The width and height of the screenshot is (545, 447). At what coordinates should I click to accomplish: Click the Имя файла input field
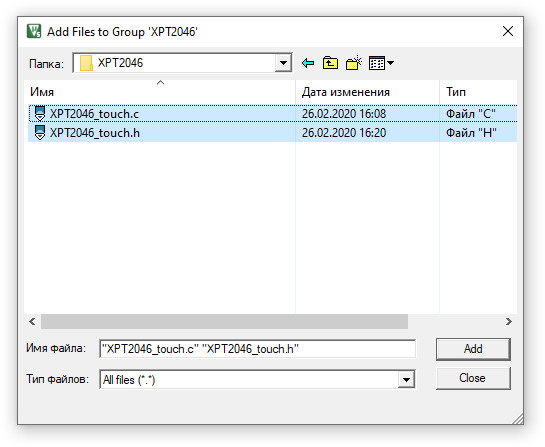tap(257, 349)
